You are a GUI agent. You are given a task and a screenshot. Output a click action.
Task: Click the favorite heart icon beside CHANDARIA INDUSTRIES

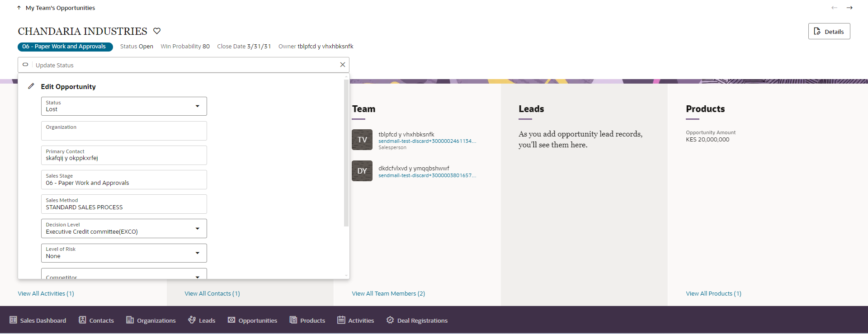click(157, 31)
